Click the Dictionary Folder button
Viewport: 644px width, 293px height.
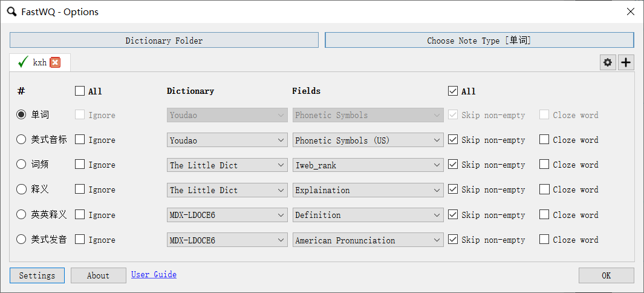[x=164, y=41]
